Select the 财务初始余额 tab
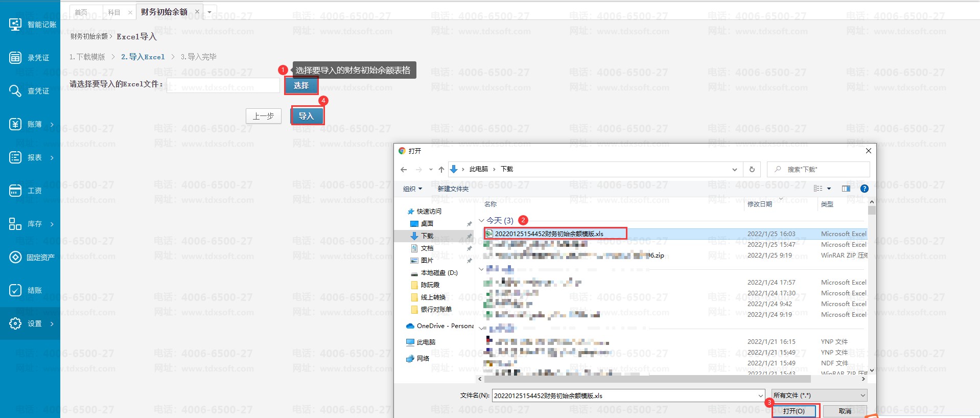This screenshot has height=418, width=980. [x=165, y=12]
